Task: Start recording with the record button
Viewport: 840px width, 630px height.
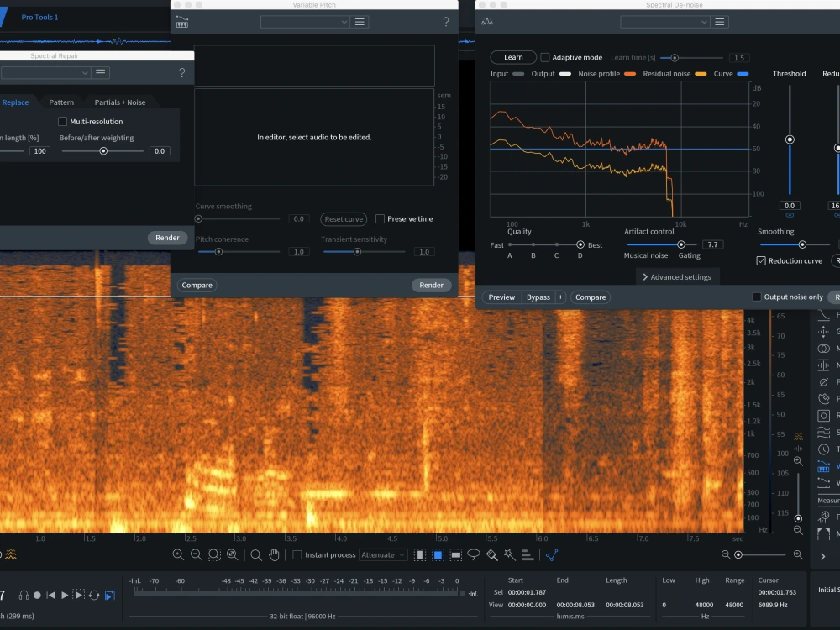Action: 37,596
